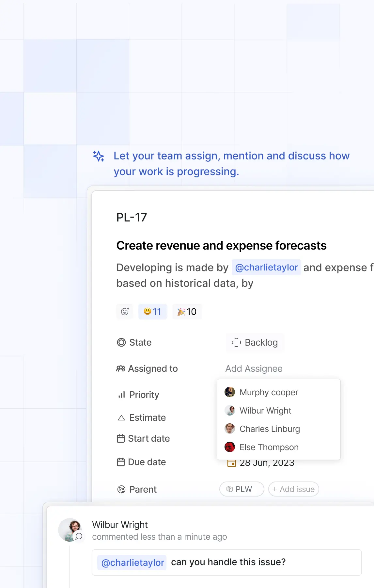Click the @charlietaylor mention in the comment
This screenshot has width=374, height=588.
(132, 563)
